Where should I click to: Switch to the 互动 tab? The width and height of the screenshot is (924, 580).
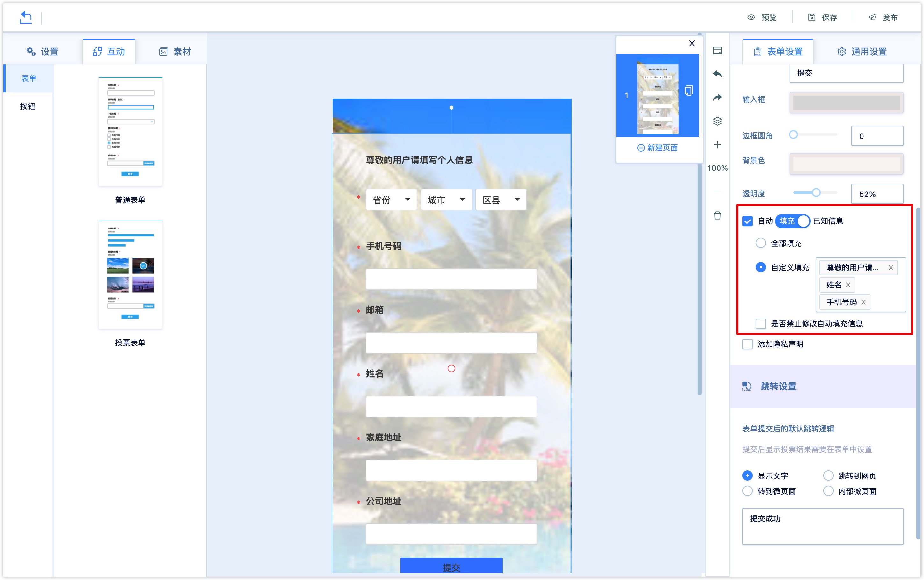coord(109,51)
